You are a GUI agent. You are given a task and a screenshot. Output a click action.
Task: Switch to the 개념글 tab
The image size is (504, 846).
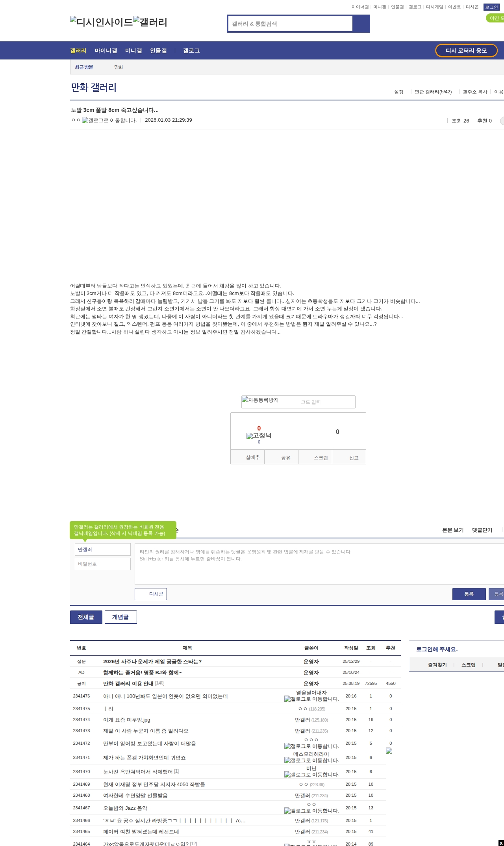point(121,617)
